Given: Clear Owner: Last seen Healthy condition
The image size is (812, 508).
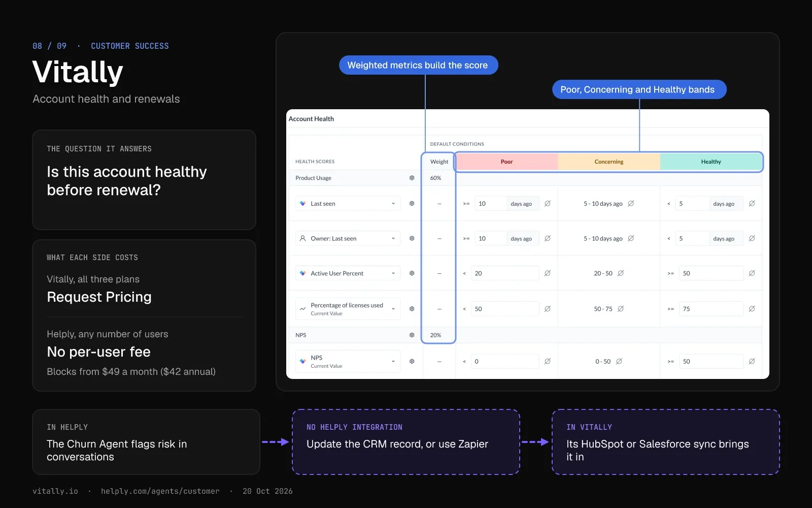Looking at the screenshot, I should (x=752, y=238).
